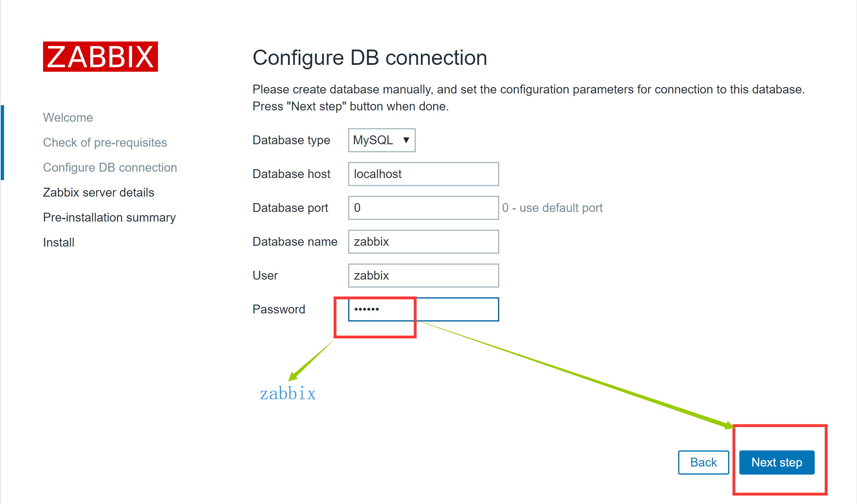
Task: Select Configure DB connection in the sidebar
Action: 110,168
